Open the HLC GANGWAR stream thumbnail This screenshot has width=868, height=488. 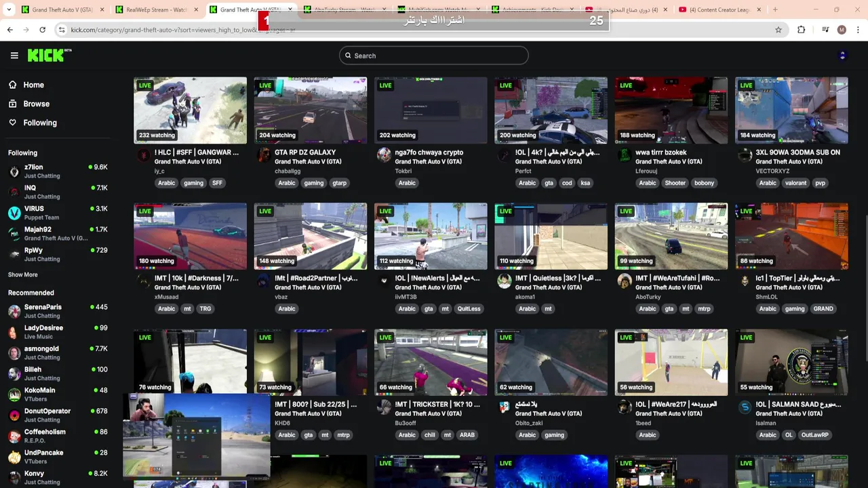[x=190, y=110]
